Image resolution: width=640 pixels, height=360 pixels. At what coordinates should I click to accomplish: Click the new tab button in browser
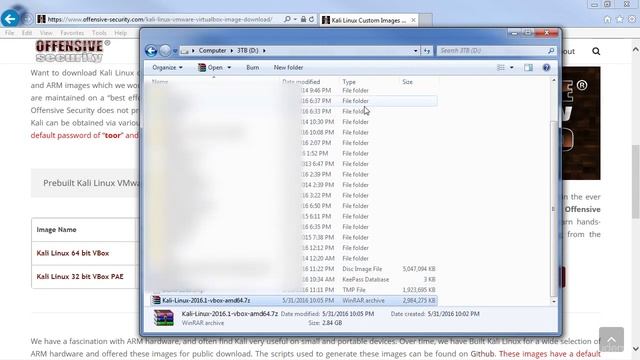point(426,20)
